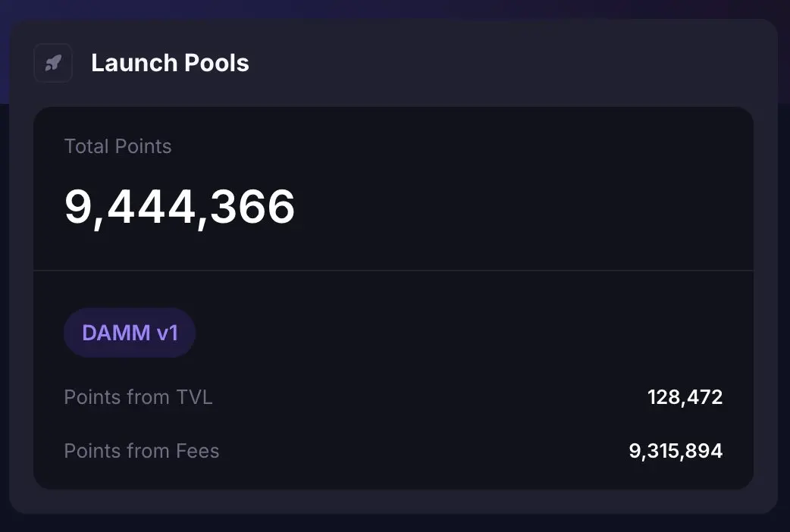Click the Points from TVL label

[x=138, y=397]
